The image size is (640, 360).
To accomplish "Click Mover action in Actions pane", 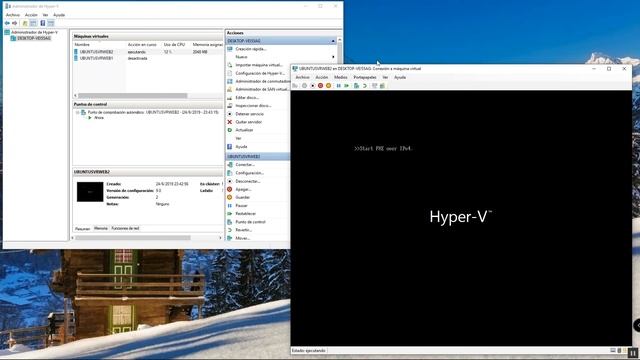I will (242, 238).
